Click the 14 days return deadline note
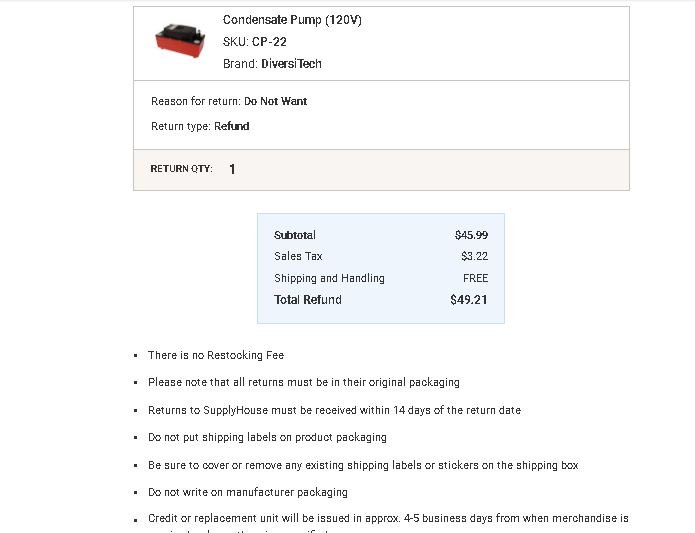This screenshot has height=533, width=695. point(334,410)
